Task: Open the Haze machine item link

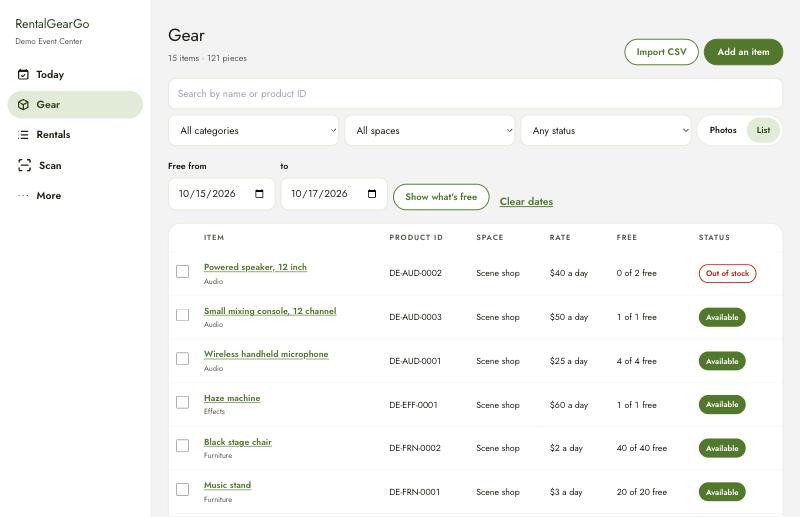Action: click(232, 398)
